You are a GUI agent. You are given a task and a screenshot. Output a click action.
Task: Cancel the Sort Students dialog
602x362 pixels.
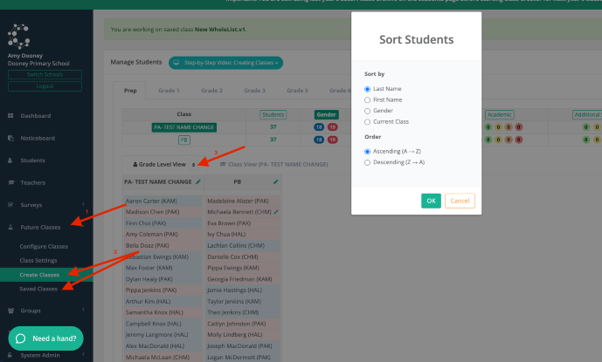(x=460, y=201)
